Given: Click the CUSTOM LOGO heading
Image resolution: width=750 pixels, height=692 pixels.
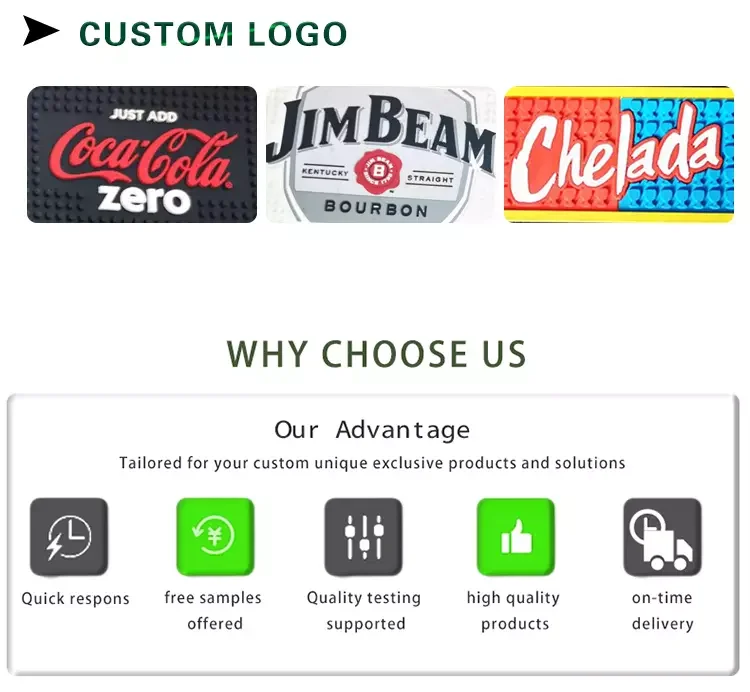Looking at the screenshot, I should (x=213, y=34).
